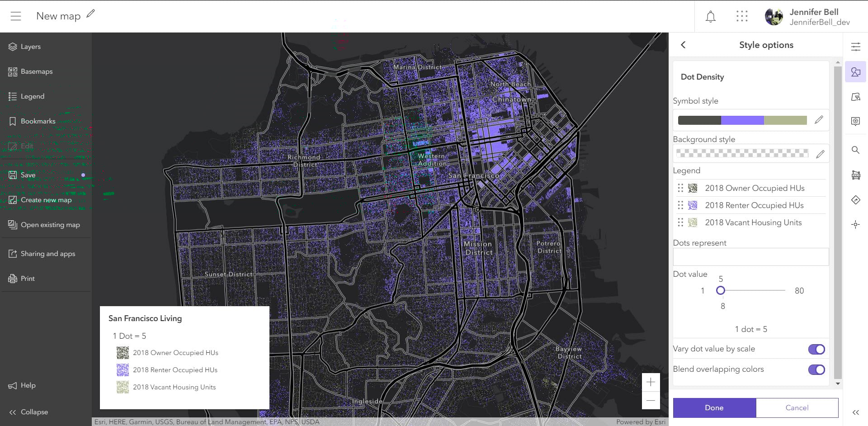The height and width of the screenshot is (426, 868).
Task: Open the Search tool
Action: point(856,150)
